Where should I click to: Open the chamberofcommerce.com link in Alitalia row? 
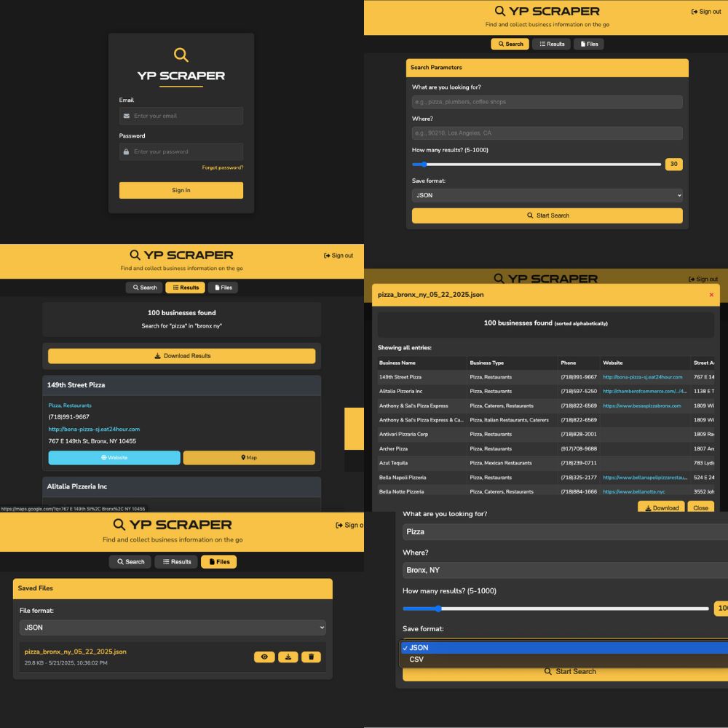644,392
